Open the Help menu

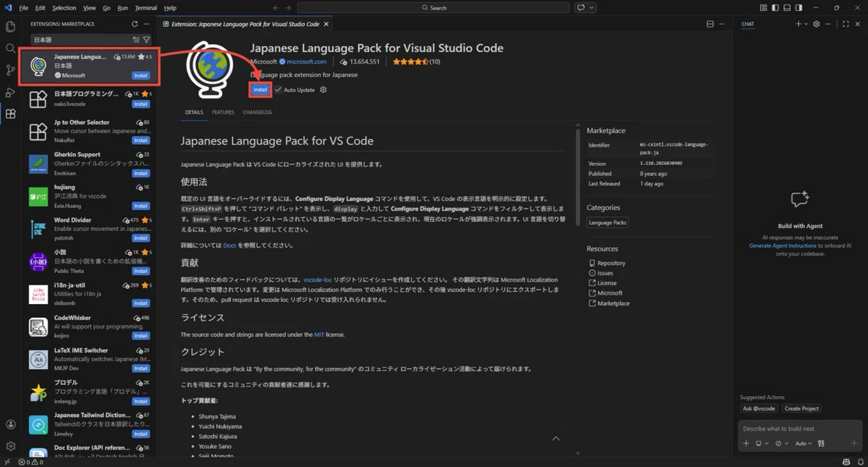coord(170,8)
